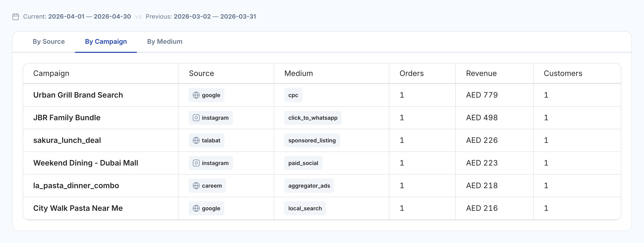Click the previous start date 2026-03-02
Image resolution: width=644 pixels, height=243 pixels.
(192, 16)
